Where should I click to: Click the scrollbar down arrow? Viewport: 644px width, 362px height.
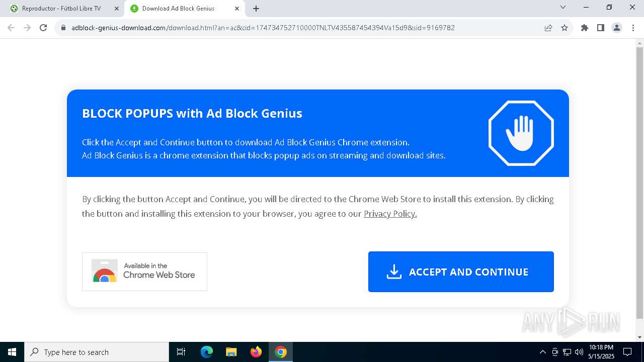coord(639,337)
